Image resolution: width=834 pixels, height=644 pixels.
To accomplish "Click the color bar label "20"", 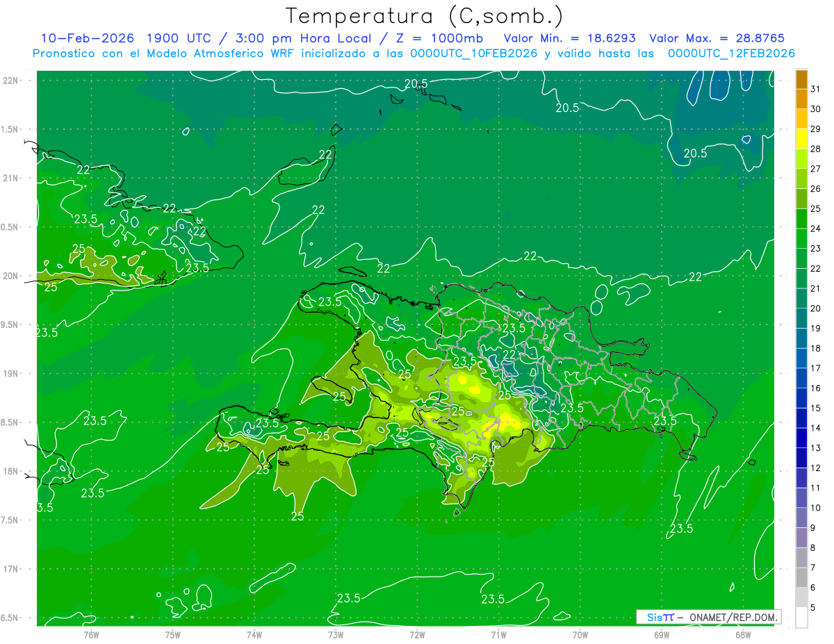I will tap(816, 308).
